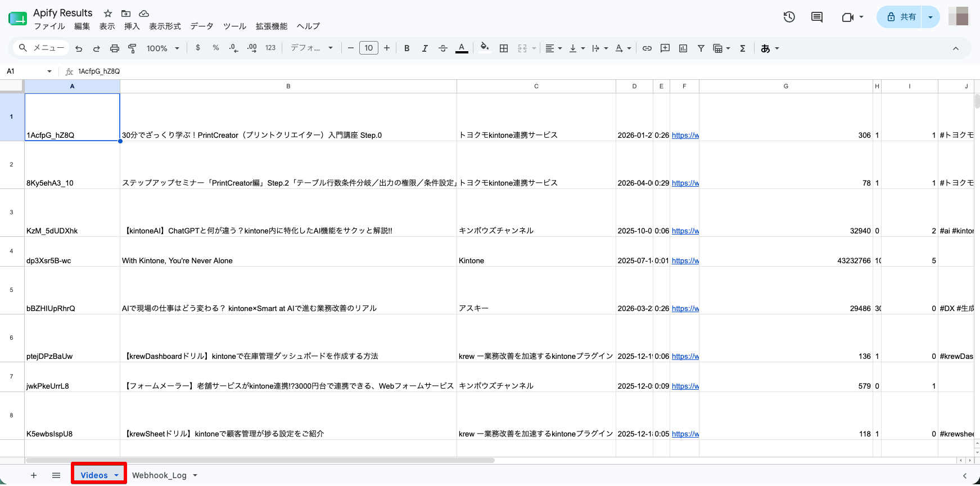Switch to the Webhook_Log sheet tab
The height and width of the screenshot is (486, 980).
coord(159,475)
